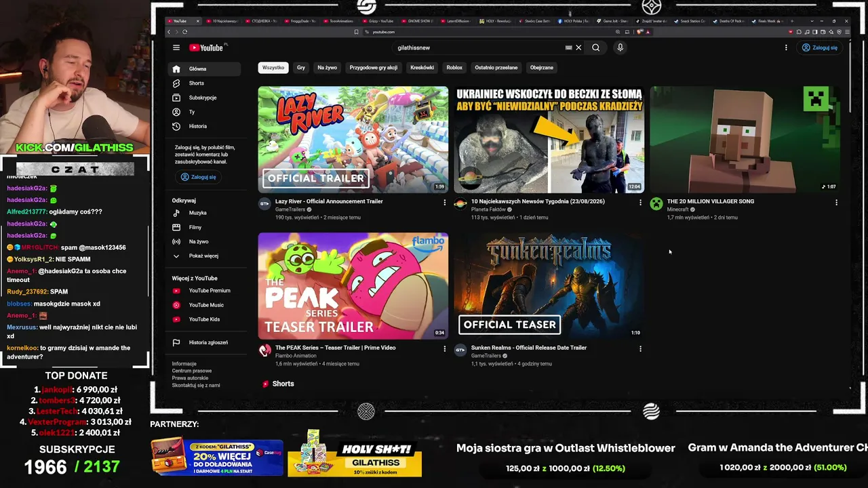The width and height of the screenshot is (868, 488).
Task: Open more options for PEAK Series video
Action: click(x=445, y=348)
